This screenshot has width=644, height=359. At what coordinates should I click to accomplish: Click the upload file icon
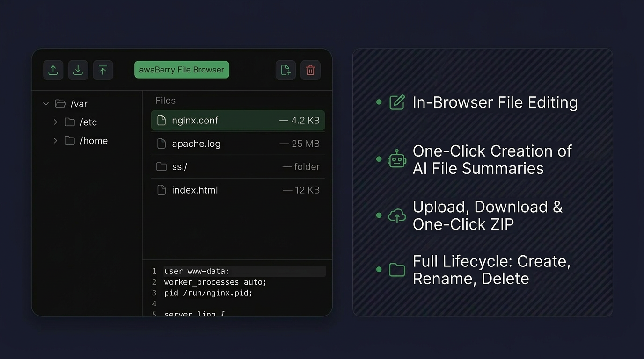coord(53,70)
